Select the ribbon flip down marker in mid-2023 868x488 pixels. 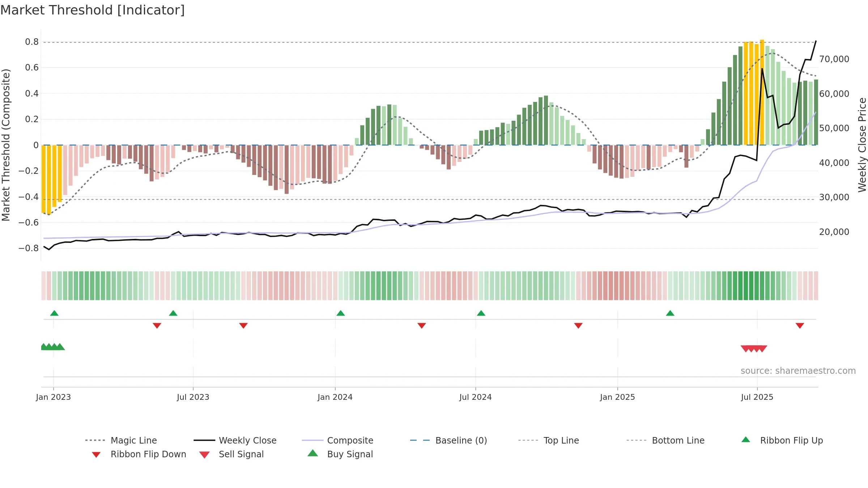tap(157, 326)
